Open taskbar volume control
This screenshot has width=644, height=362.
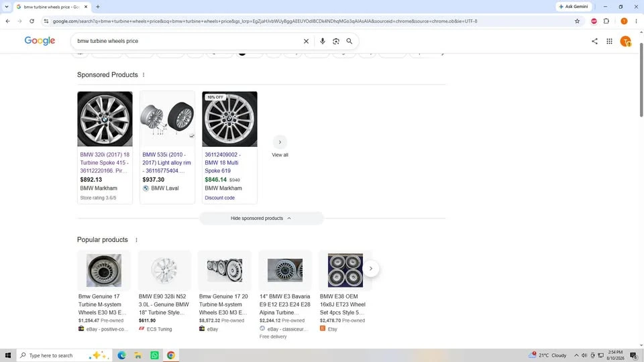tap(584, 355)
